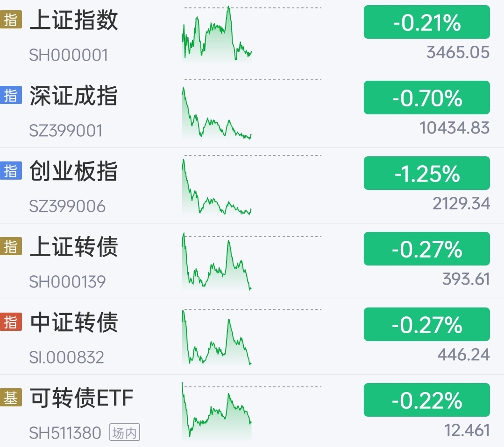Click the 3465.05 price of 上证指数
Image resolution: width=504 pixels, height=447 pixels.
tap(458, 52)
